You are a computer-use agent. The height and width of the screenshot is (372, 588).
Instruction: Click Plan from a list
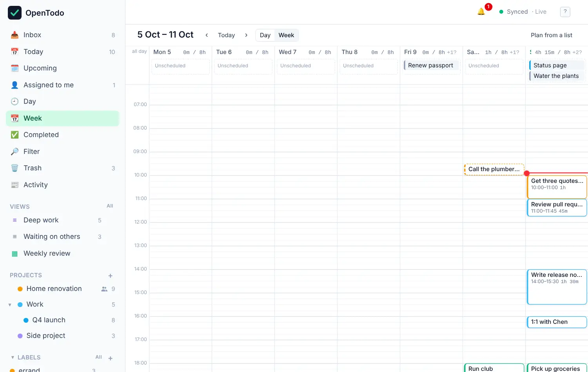(551, 35)
